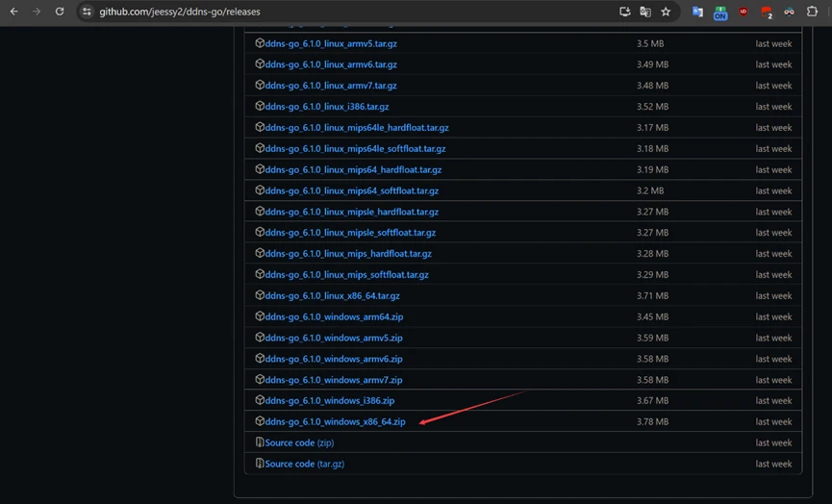Download ddns-go_6.1.0_windows_armv6.zip
Viewport: 832px width, 504px height.
click(334, 359)
